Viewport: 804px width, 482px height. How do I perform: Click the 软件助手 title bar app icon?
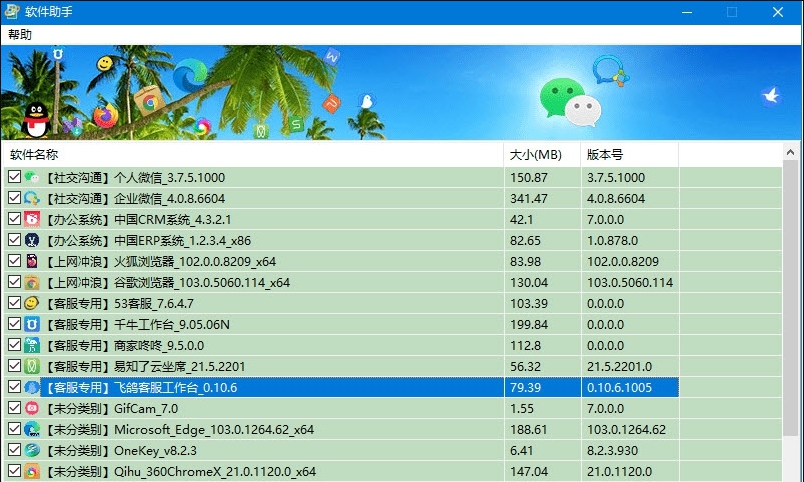12,12
